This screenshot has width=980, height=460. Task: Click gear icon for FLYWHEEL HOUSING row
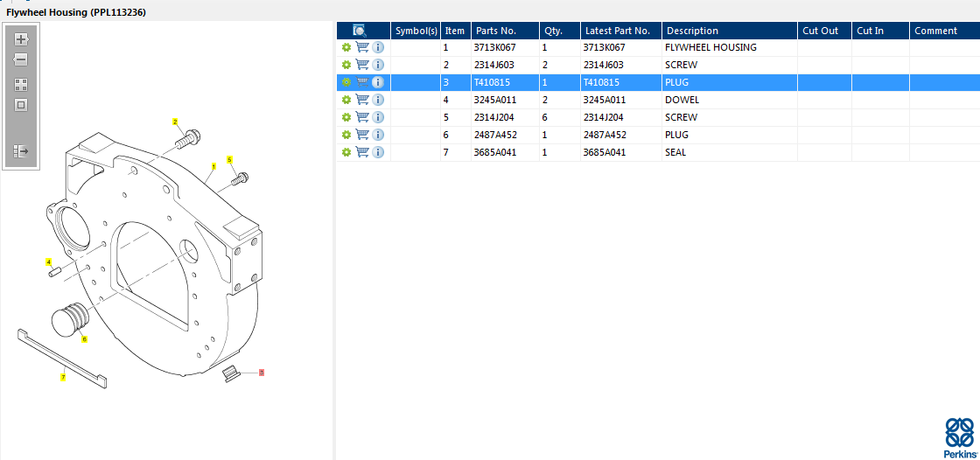[x=346, y=47]
